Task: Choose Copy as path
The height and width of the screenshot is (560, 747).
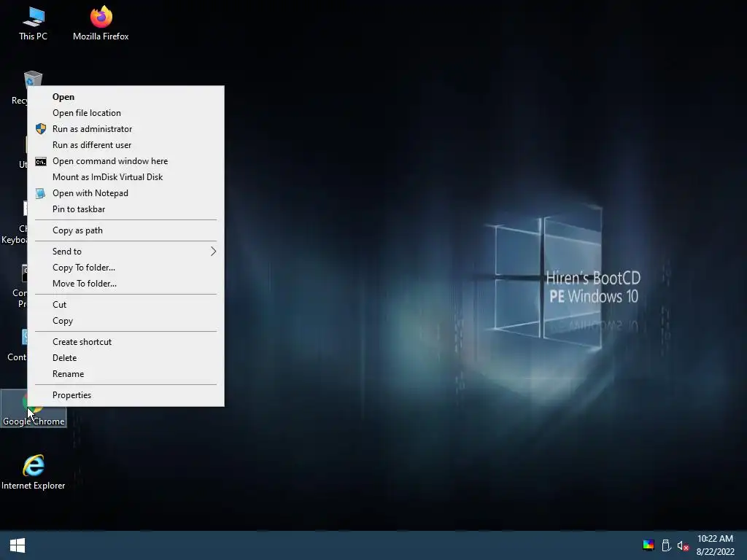Action: pos(125,230)
